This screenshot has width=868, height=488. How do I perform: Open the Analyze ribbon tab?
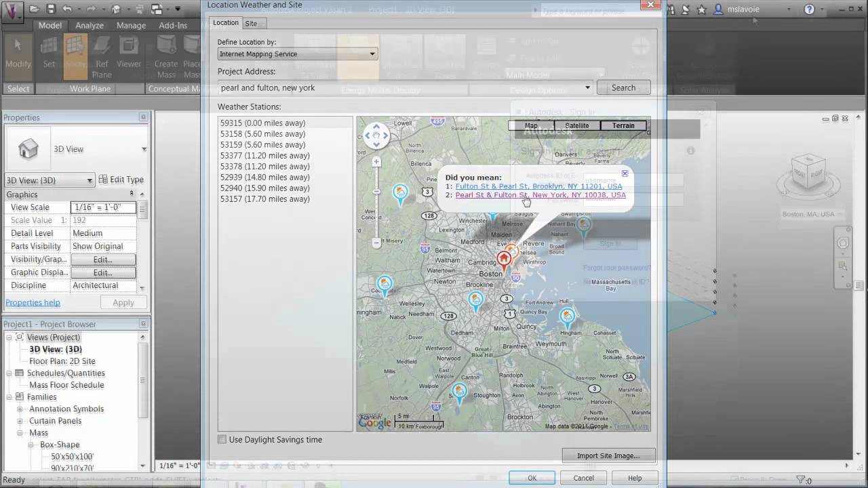90,25
